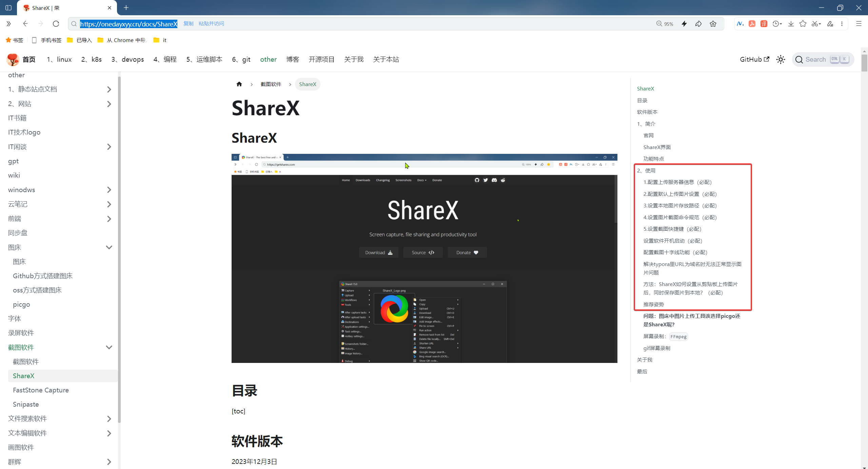Jump to 1.配置上传服务器信息 section
The image size is (868, 469).
[677, 182]
